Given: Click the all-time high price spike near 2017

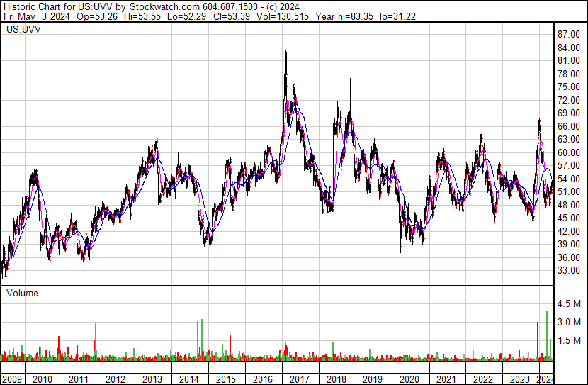Looking at the screenshot, I should (285, 52).
